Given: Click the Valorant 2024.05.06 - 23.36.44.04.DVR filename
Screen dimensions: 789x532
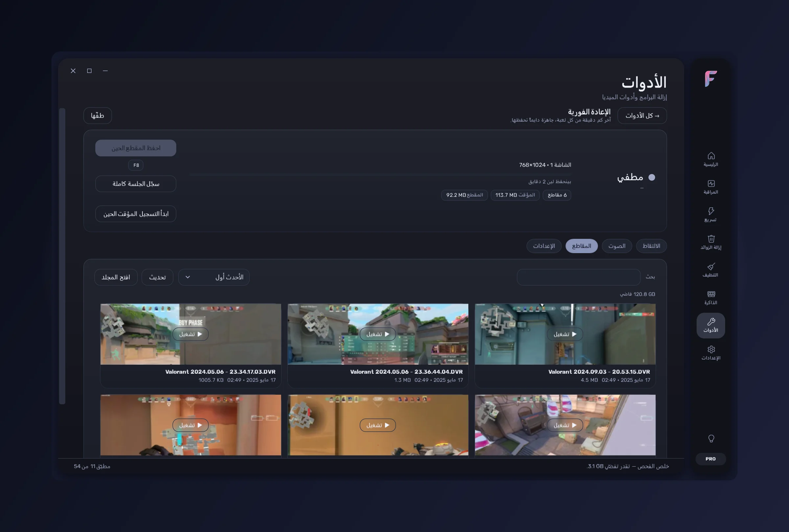Looking at the screenshot, I should point(406,372).
